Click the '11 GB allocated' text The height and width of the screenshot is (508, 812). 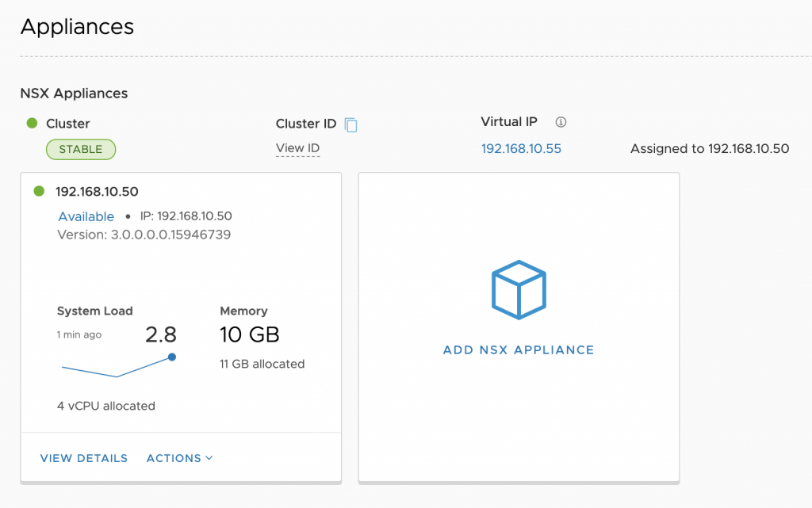262,365
